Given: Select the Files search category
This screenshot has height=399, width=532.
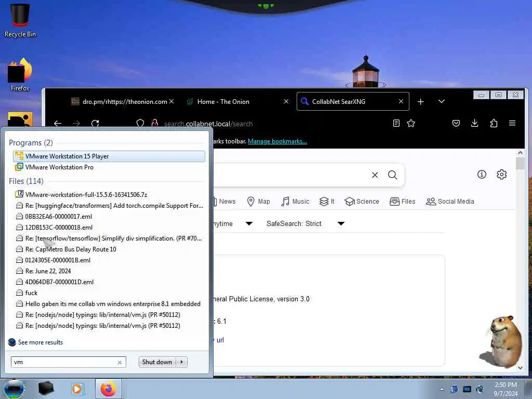Looking at the screenshot, I should (403, 201).
